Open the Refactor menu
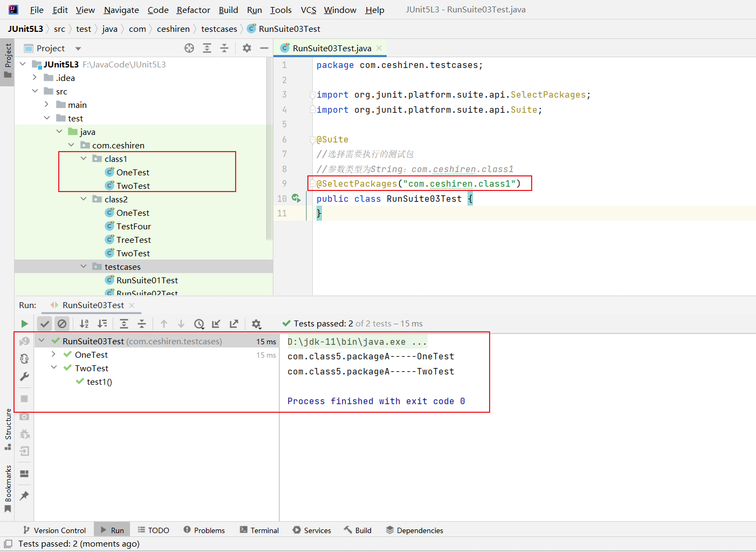This screenshot has height=552, width=756. [193, 10]
